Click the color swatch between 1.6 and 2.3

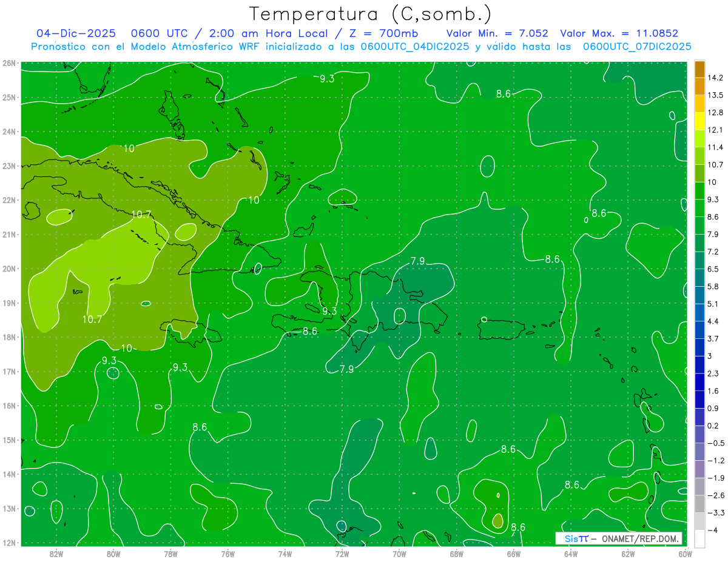click(699, 382)
